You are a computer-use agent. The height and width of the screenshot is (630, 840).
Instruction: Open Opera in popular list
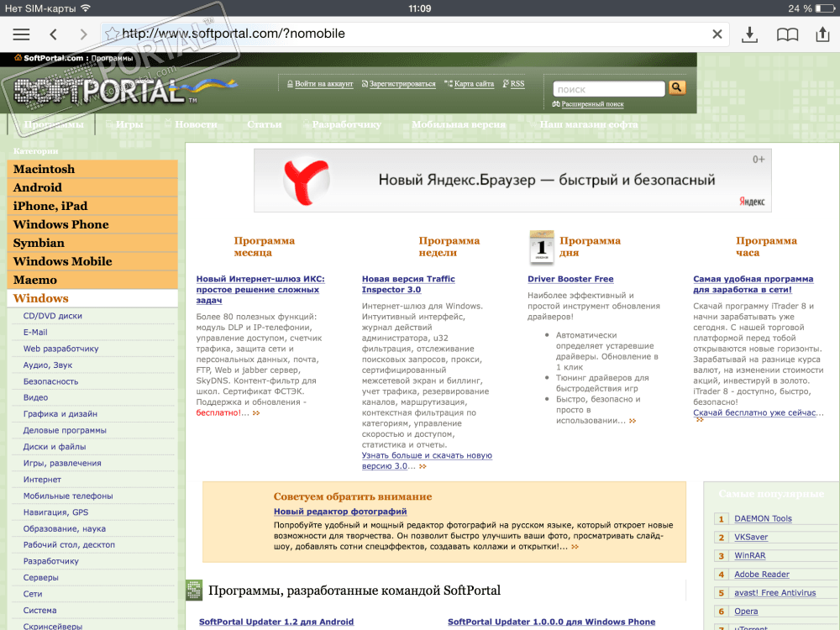click(x=746, y=612)
